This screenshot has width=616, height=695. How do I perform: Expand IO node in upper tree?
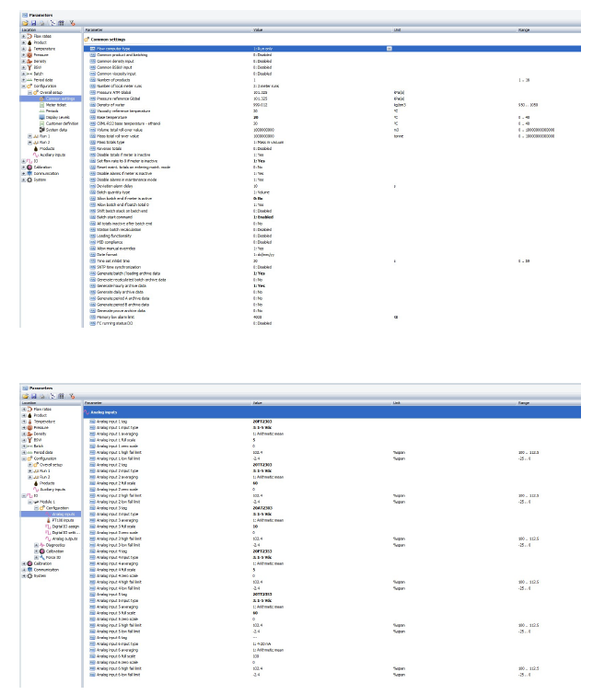coord(24,161)
